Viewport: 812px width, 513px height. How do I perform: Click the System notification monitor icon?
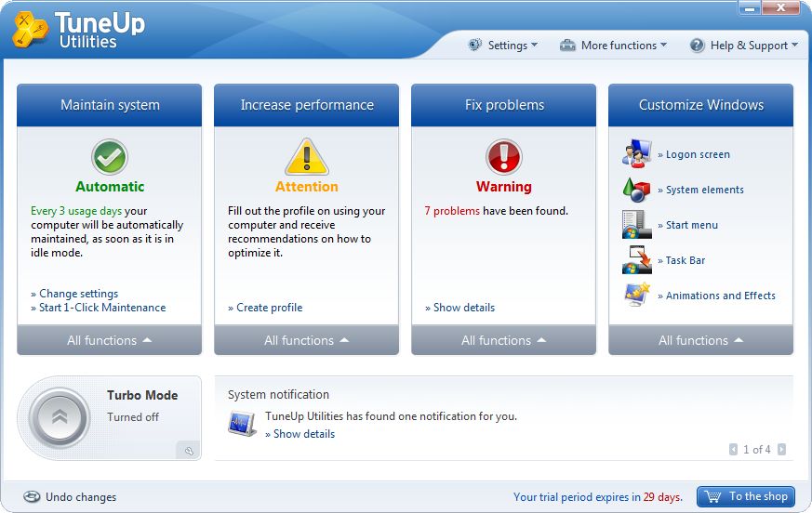point(242,424)
